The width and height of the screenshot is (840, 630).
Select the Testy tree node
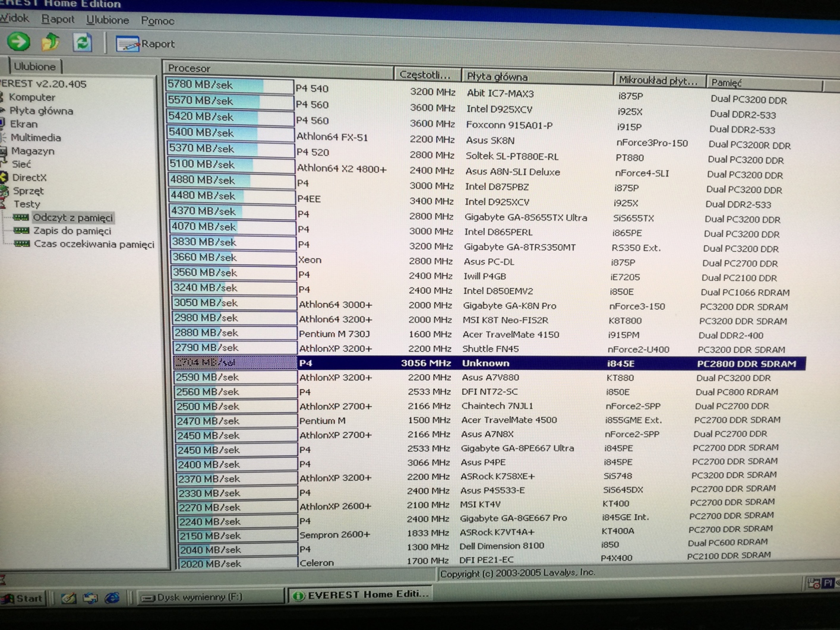tap(26, 204)
